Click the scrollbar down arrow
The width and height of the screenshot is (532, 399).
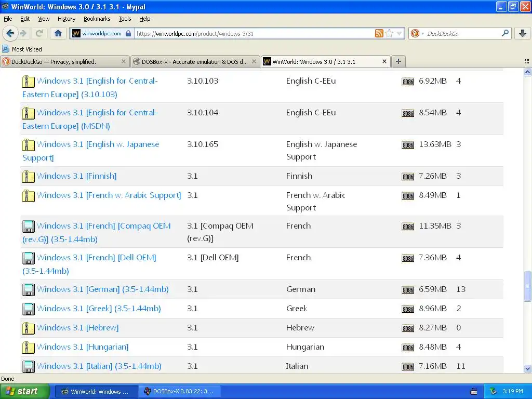pos(527,368)
